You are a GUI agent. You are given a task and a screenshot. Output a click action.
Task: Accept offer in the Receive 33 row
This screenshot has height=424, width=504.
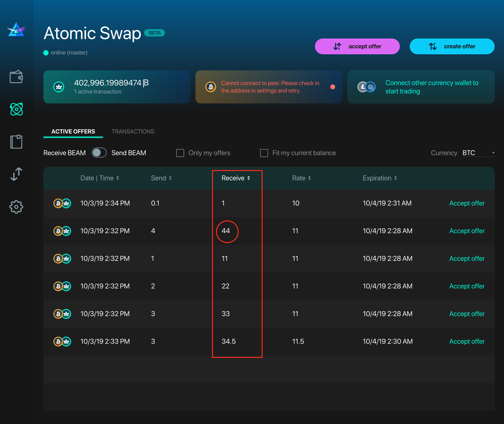467,314
